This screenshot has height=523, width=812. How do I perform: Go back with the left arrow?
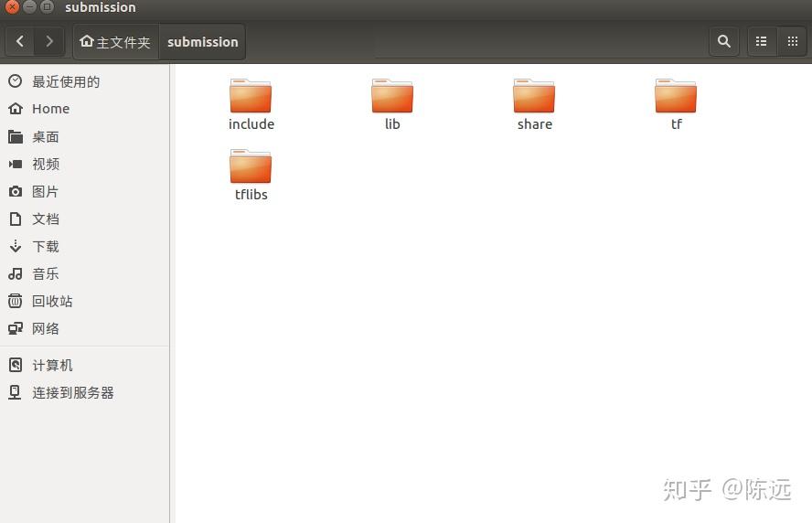20,41
